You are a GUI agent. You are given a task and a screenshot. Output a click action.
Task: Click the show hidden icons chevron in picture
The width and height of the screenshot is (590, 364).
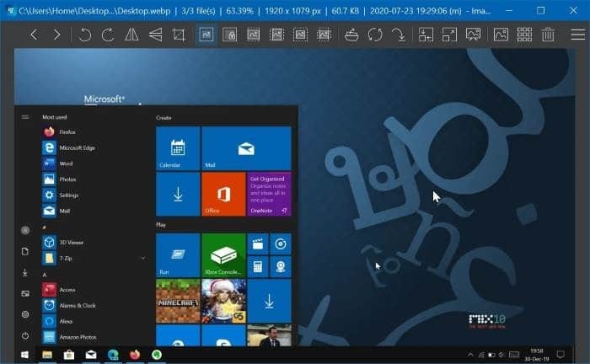click(x=470, y=355)
